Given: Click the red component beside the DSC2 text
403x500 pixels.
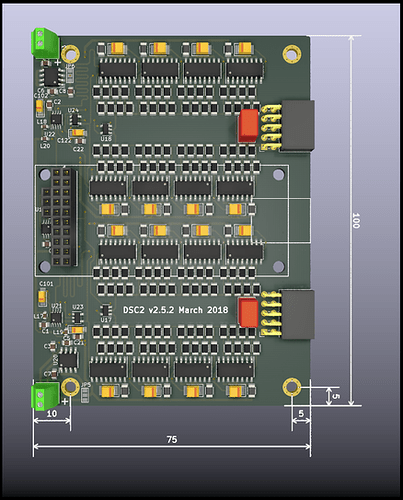Looking at the screenshot, I should (249, 312).
